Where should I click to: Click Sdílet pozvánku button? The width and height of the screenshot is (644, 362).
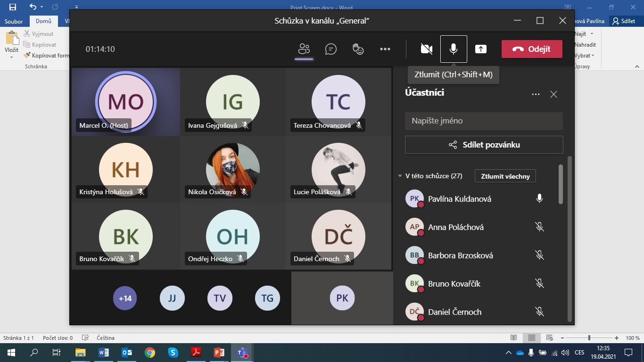coord(484,145)
